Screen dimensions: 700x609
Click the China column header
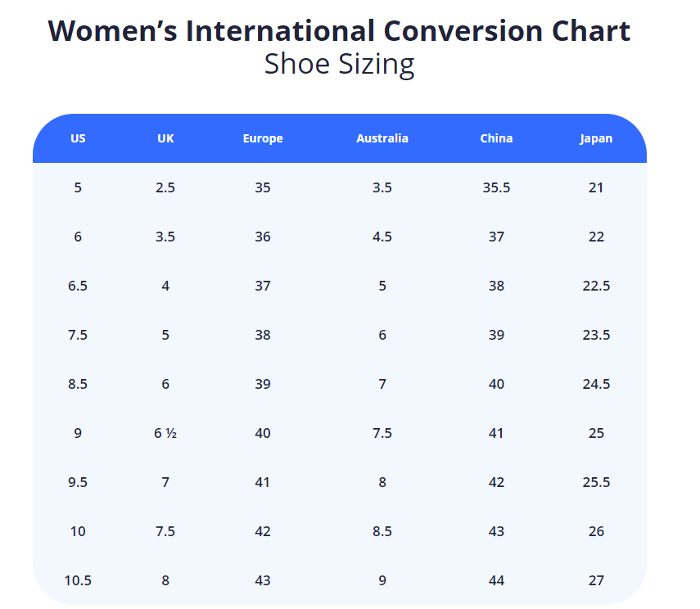pos(496,138)
